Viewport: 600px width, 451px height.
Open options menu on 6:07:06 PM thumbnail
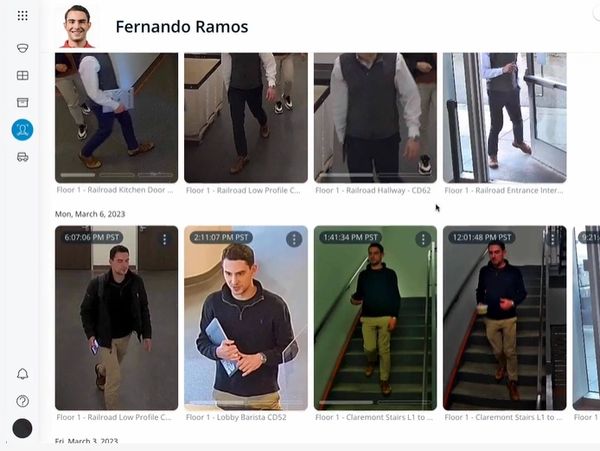[165, 239]
